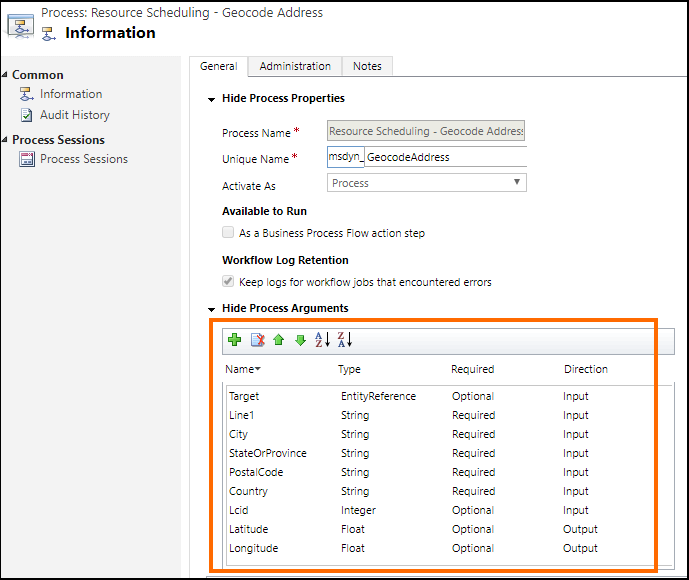Click the Information sidebar icon
Screen dimensions: 689x580
click(x=26, y=94)
